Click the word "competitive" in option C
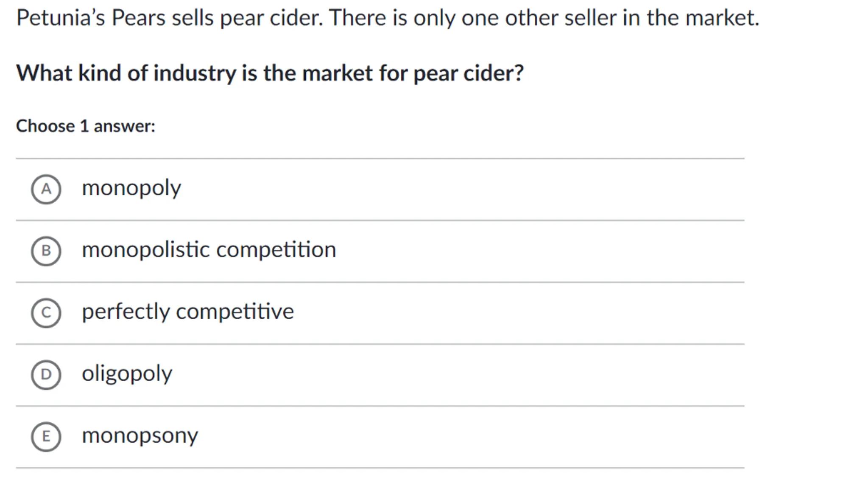The width and height of the screenshot is (868, 494). (x=234, y=312)
